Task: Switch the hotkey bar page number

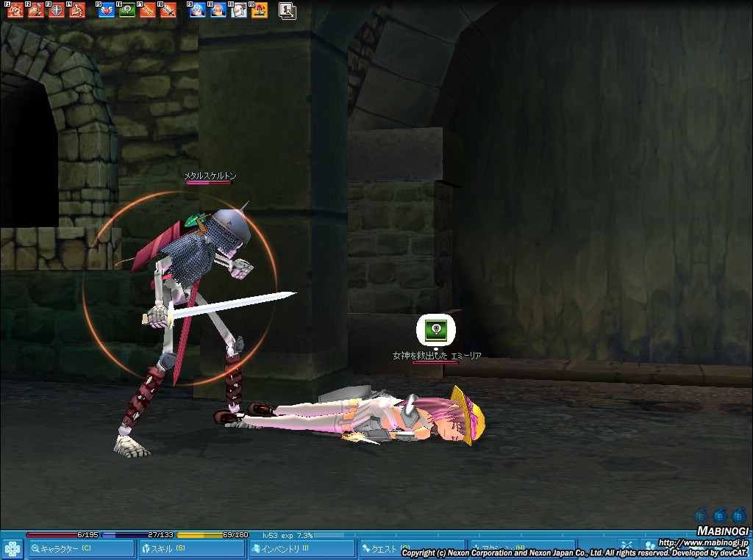Action: pos(287,11)
